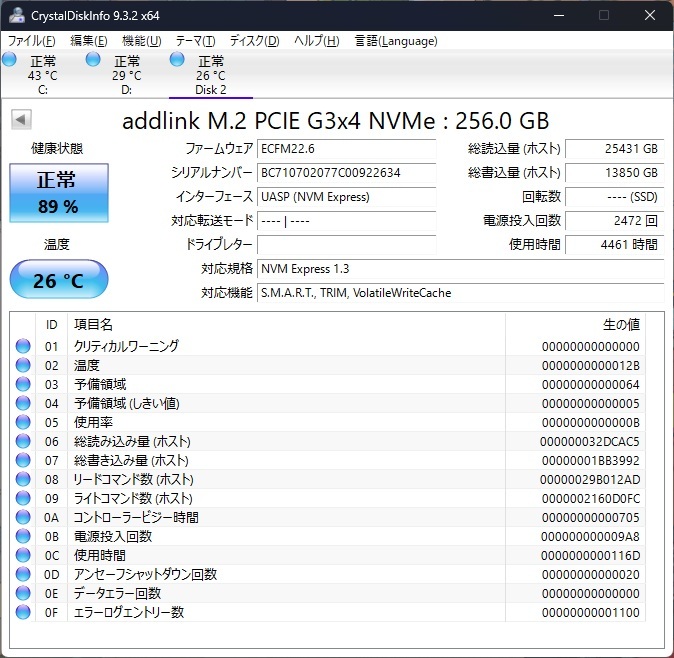Open the 編集(E) menu
Viewport: 674px width, 658px height.
point(89,41)
